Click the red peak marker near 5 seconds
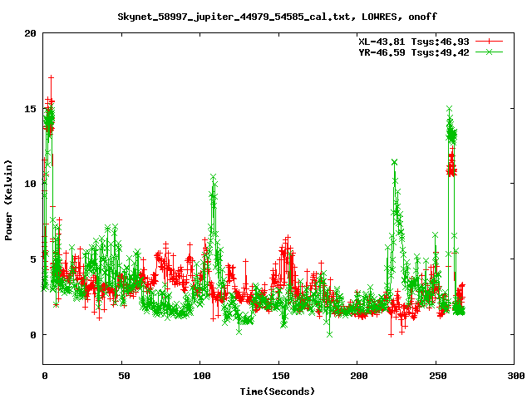 (x=52, y=77)
